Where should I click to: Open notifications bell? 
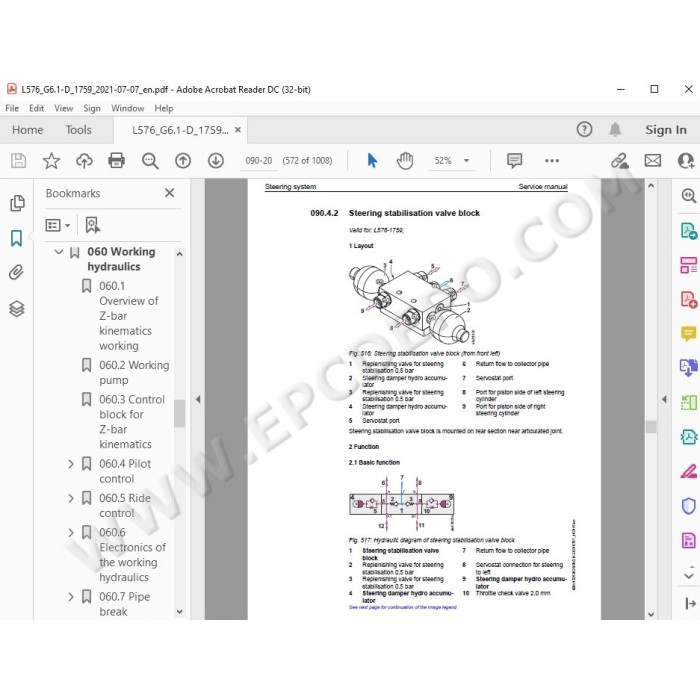(615, 129)
